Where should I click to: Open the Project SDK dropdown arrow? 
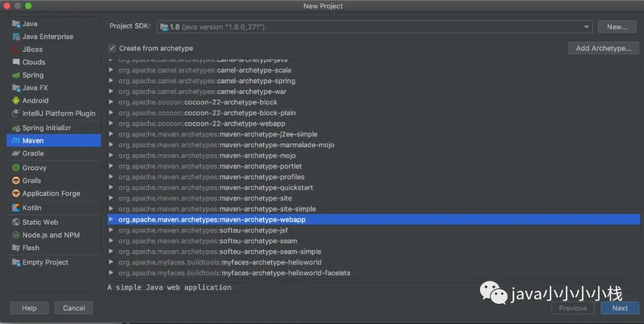tap(586, 27)
